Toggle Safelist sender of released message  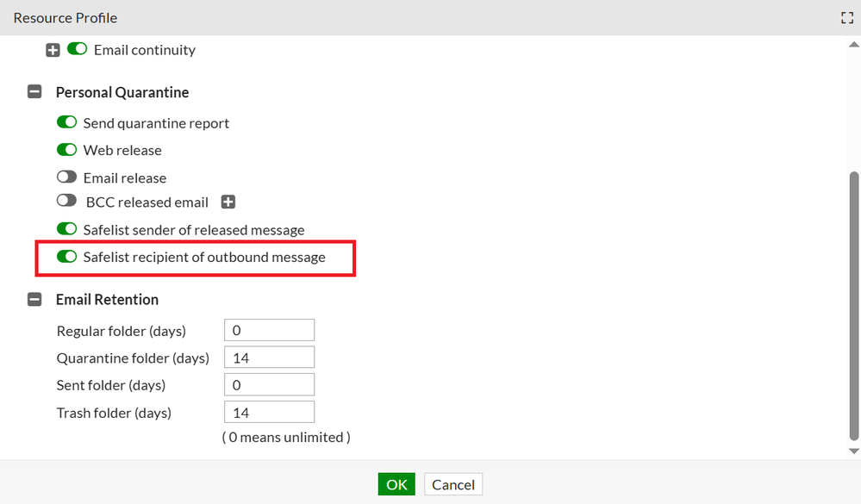pos(66,230)
